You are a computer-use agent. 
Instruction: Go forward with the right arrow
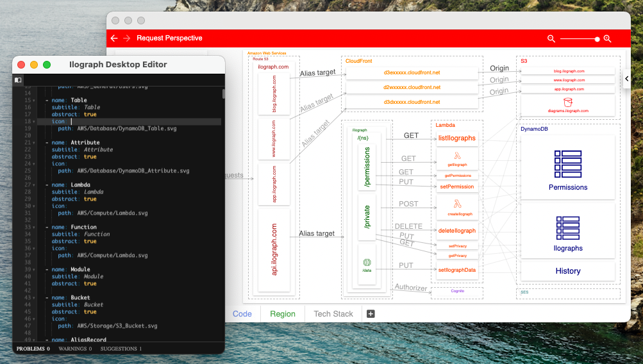tap(127, 38)
